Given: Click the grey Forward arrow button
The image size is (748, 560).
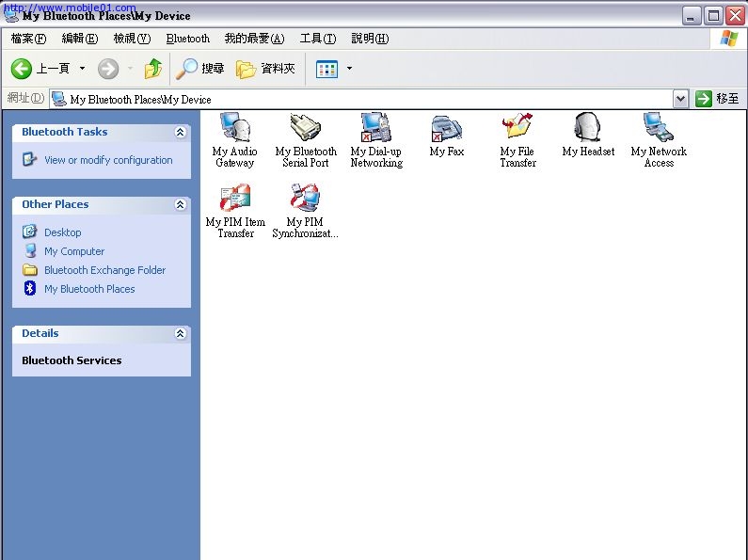Looking at the screenshot, I should [x=108, y=69].
